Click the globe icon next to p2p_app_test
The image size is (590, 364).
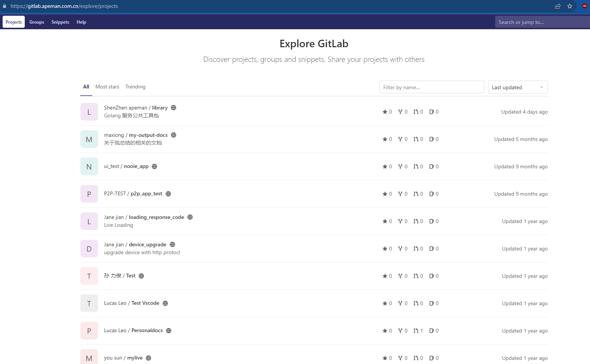point(168,194)
